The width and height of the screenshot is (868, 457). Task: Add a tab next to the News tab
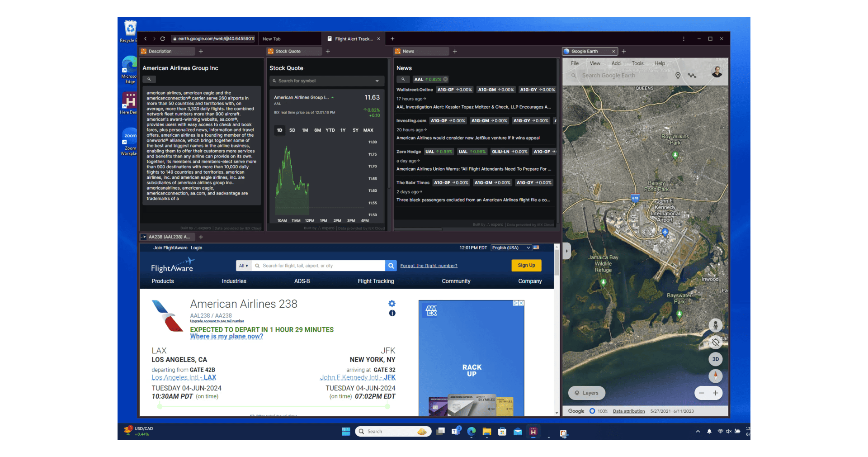(455, 52)
